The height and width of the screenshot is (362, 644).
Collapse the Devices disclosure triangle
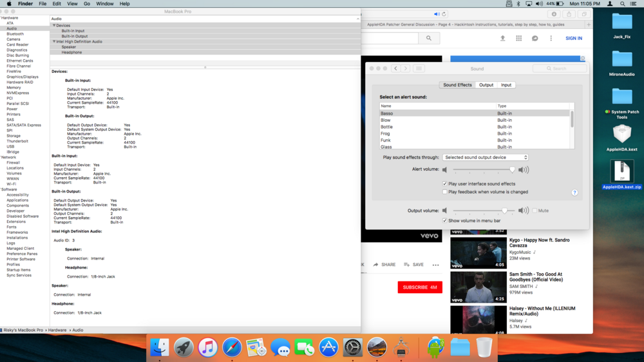click(54, 26)
